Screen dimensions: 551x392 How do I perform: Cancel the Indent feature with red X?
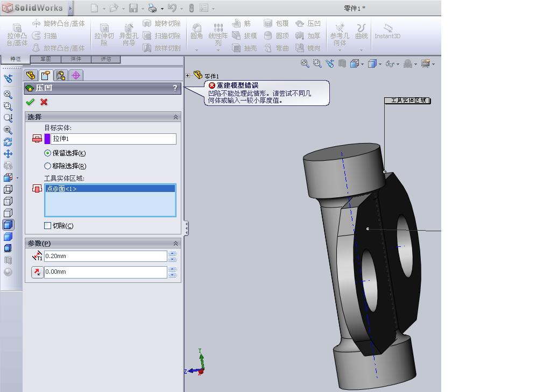click(x=44, y=102)
